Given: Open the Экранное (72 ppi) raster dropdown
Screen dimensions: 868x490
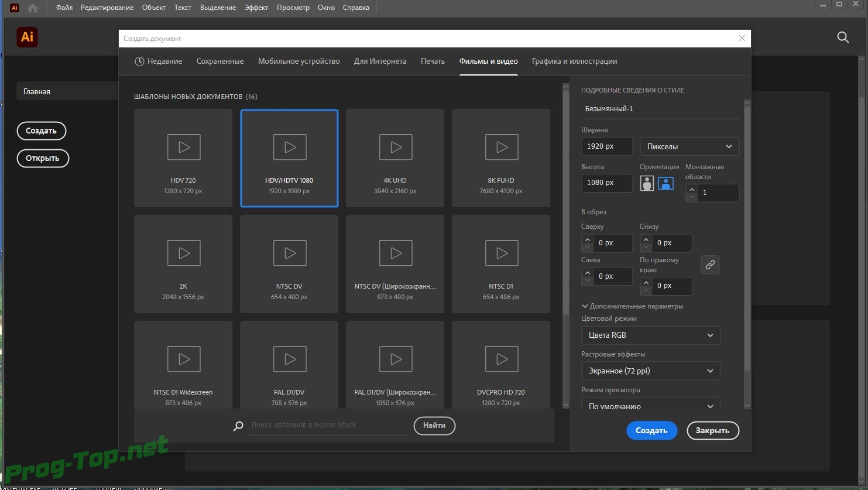Looking at the screenshot, I should (650, 371).
